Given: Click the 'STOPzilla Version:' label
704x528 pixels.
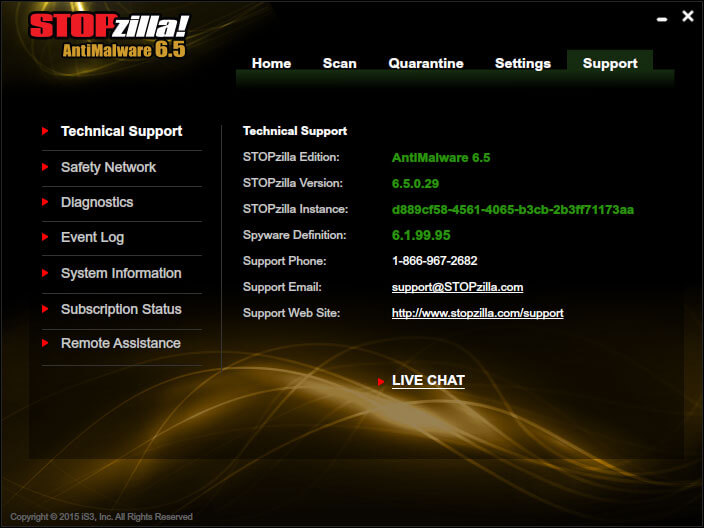Looking at the screenshot, I should (293, 183).
